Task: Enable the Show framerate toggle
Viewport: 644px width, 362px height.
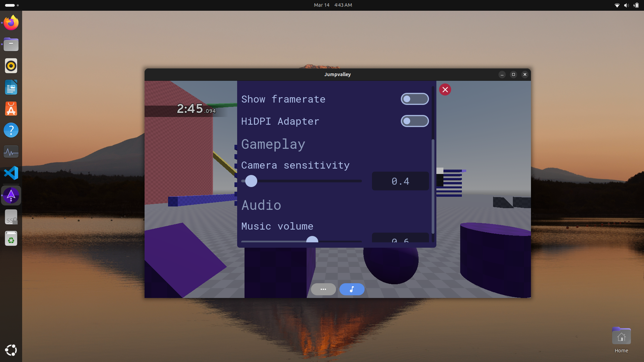Action: [415, 99]
